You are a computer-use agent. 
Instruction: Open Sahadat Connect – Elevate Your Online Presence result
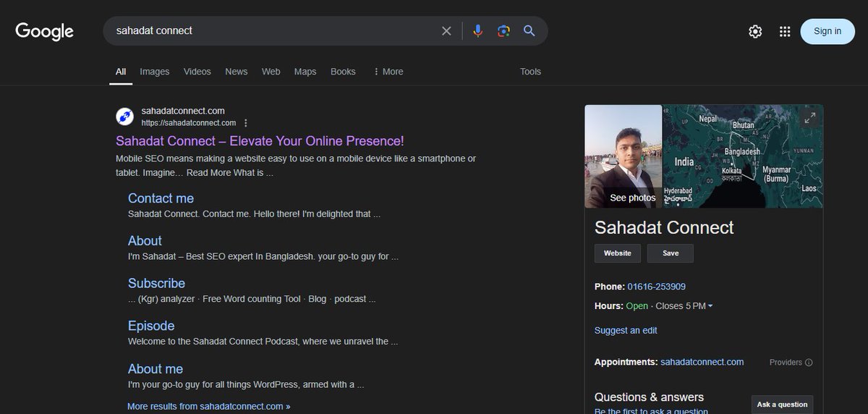click(x=260, y=140)
